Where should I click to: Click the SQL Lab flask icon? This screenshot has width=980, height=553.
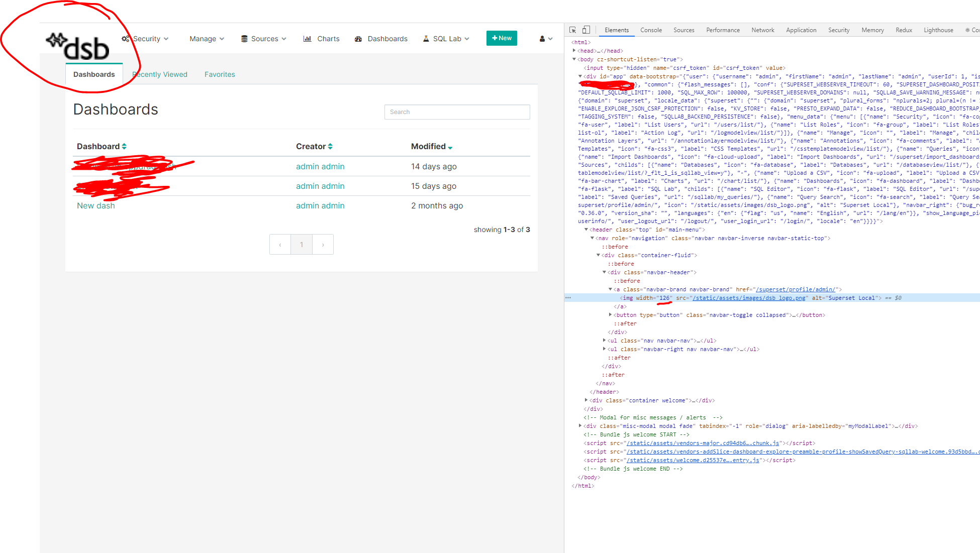click(426, 38)
